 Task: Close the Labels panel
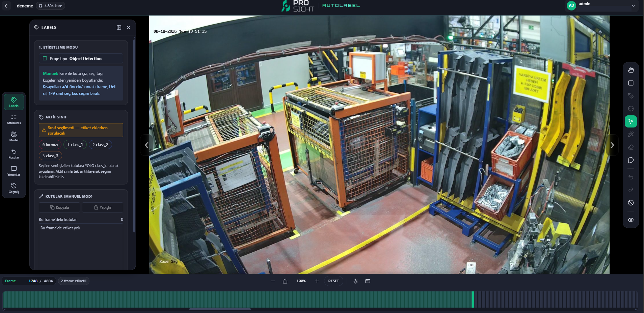[x=128, y=28]
